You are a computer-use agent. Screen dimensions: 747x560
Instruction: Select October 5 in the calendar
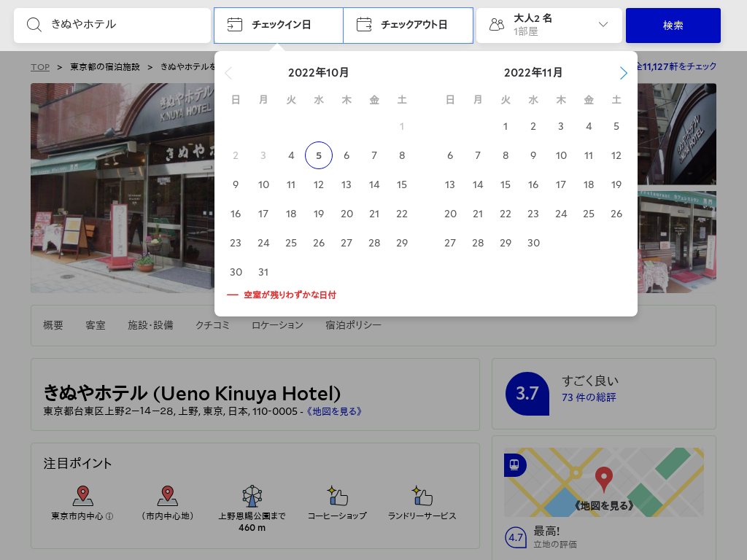pos(319,155)
